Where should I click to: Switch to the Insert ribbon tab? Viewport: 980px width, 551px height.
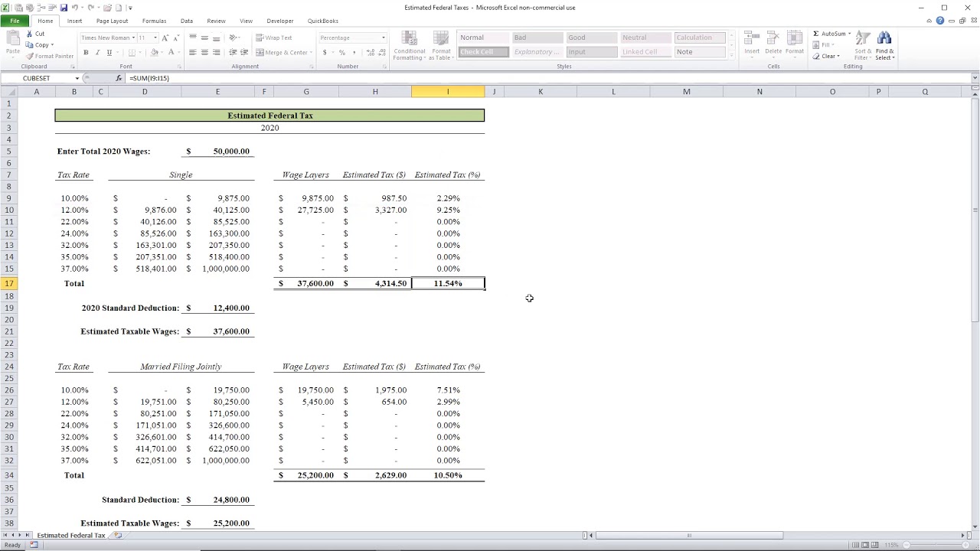[74, 21]
